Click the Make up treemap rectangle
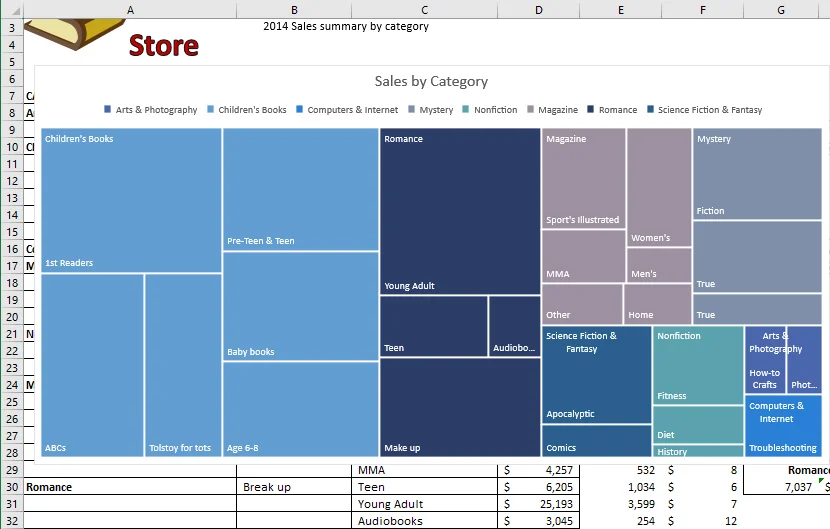The image size is (830, 529). pos(460,407)
